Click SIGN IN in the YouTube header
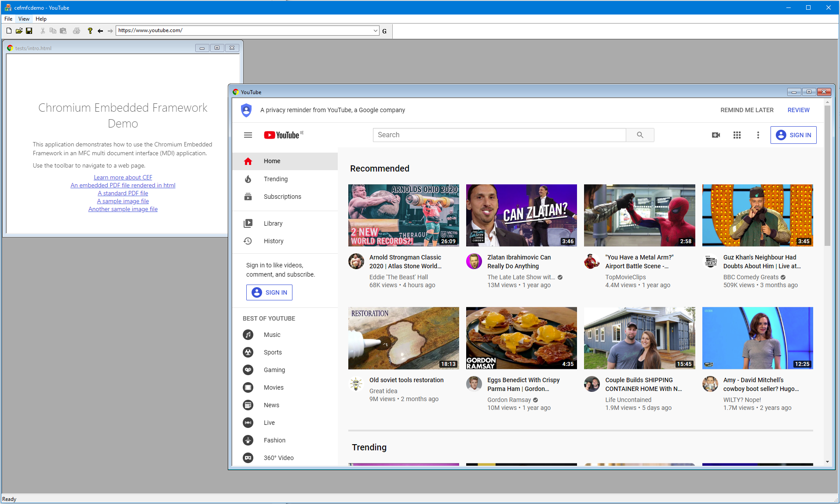 coord(793,135)
